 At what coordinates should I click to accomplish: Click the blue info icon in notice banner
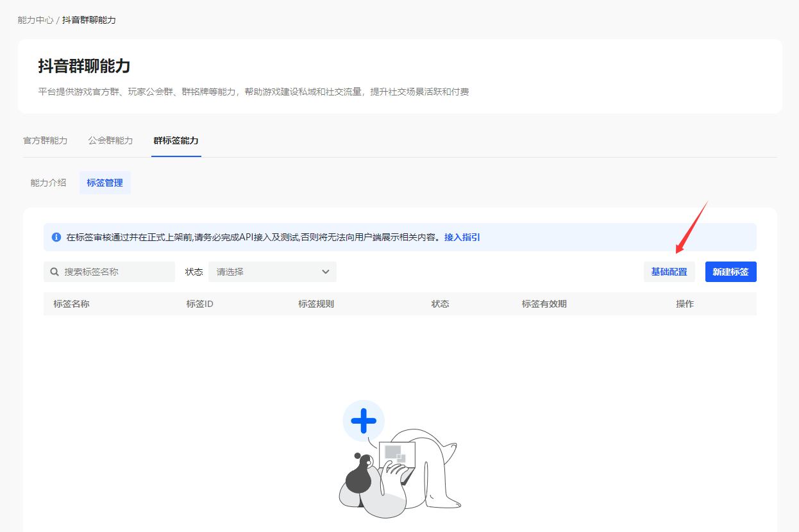pyautogui.click(x=56, y=237)
